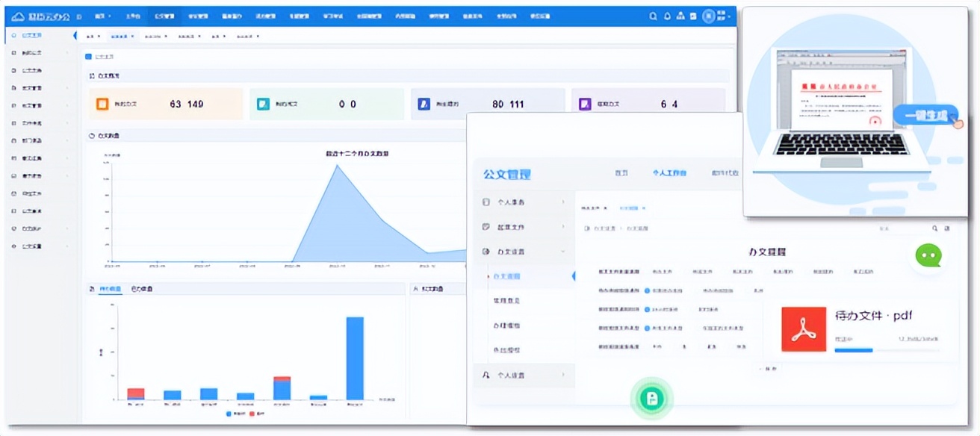Select the 个人事务 icon in the 公文管理 sidebar
This screenshot has width=980, height=436.
pyautogui.click(x=485, y=201)
